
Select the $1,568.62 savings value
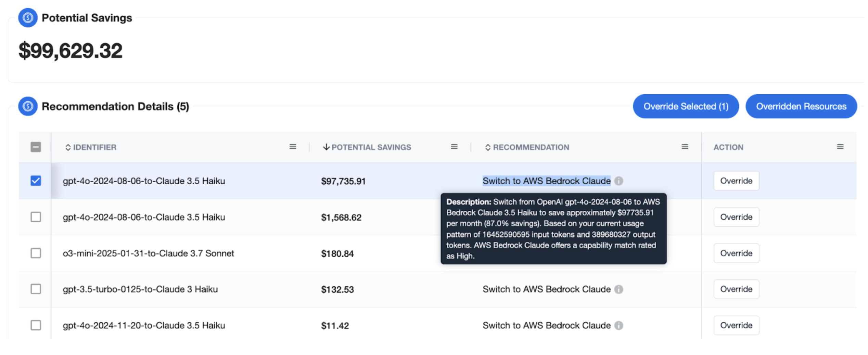(x=341, y=218)
